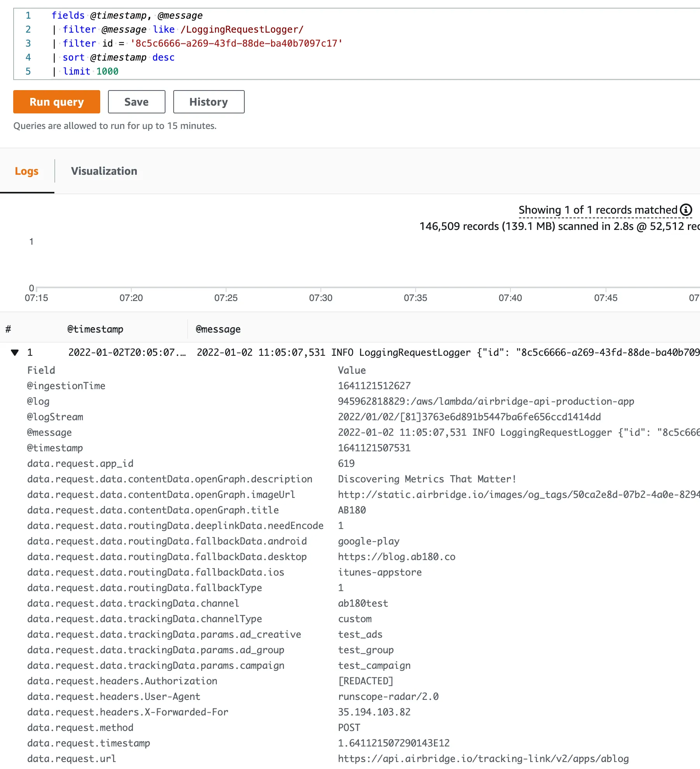Click the @timestamp value 1641121507531
The image size is (700, 769).
tap(374, 448)
